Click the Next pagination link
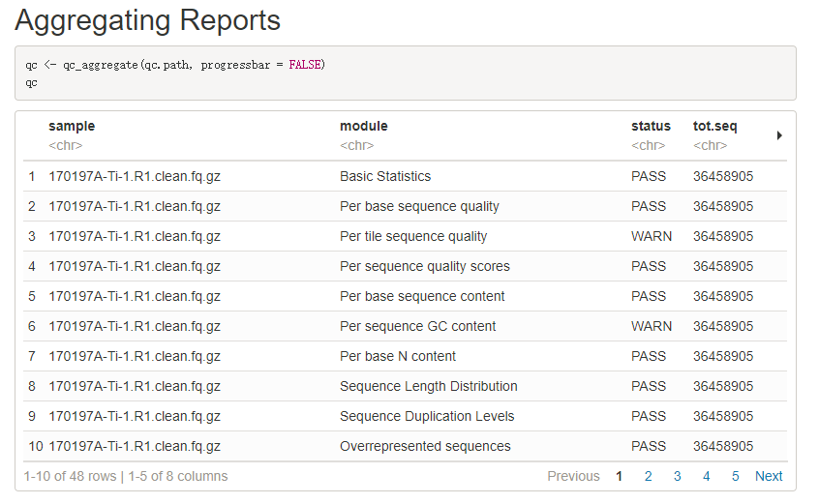 click(769, 476)
